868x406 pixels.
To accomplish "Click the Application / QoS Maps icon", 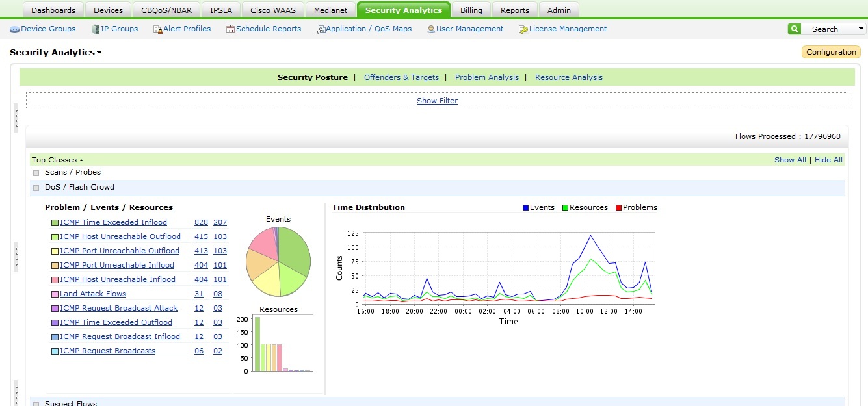I will (321, 29).
